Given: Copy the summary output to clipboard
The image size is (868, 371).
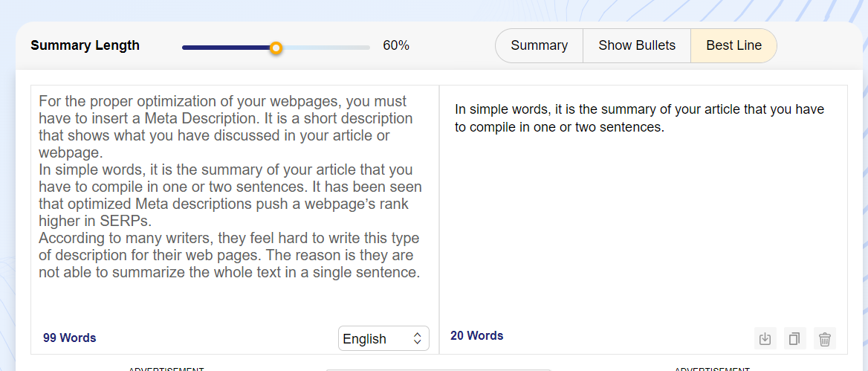Looking at the screenshot, I should coord(794,339).
